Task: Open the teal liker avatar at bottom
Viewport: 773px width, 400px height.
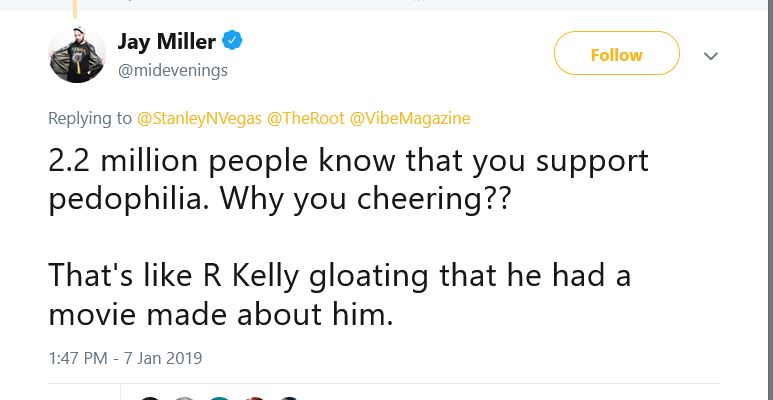Action: (219, 398)
